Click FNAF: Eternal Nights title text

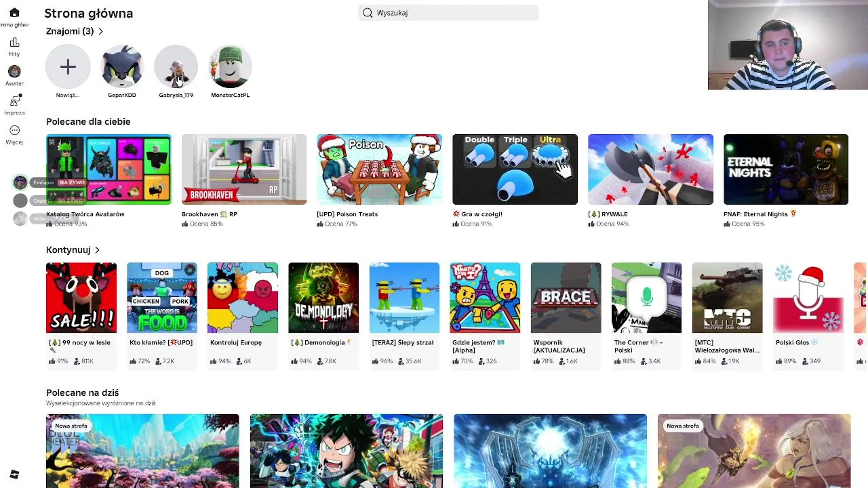click(760, 214)
